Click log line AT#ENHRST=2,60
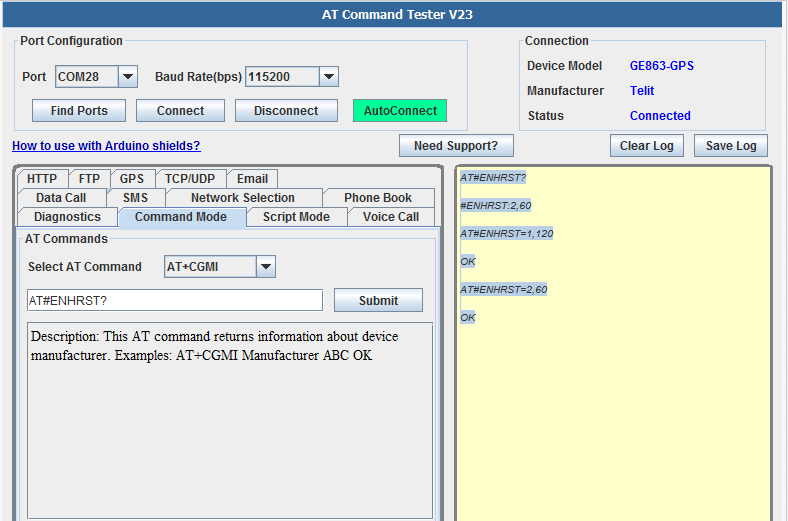 tap(504, 290)
